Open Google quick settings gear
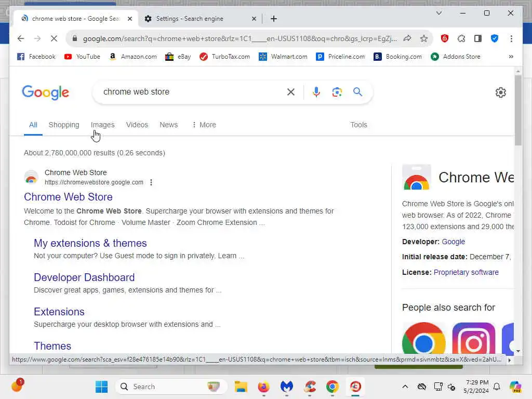 point(500,92)
